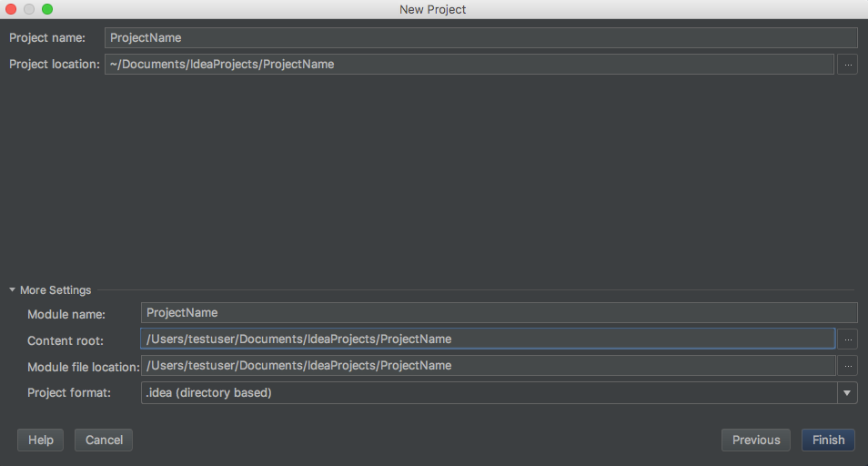Click the 'Project location:' label
This screenshot has height=466, width=868.
click(x=55, y=65)
